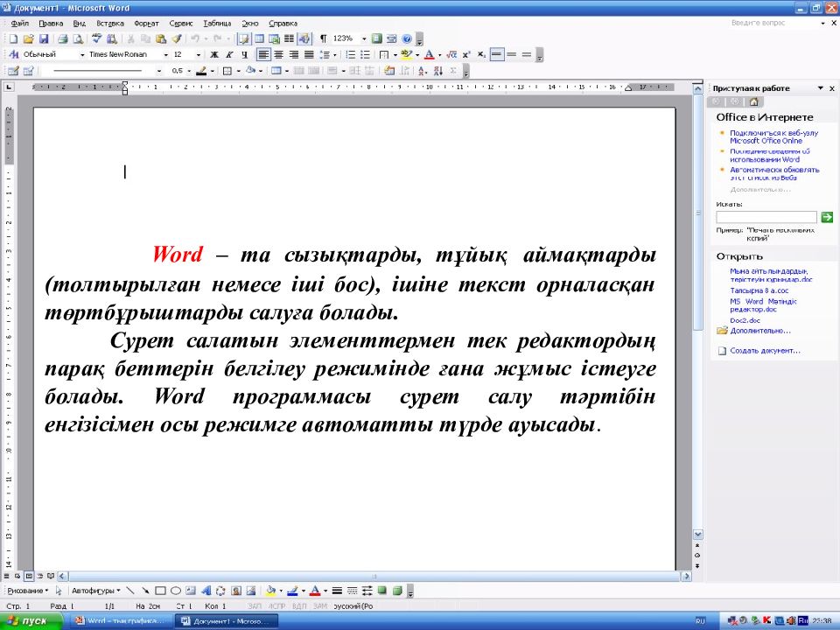Open the Сервис menu

pos(181,24)
